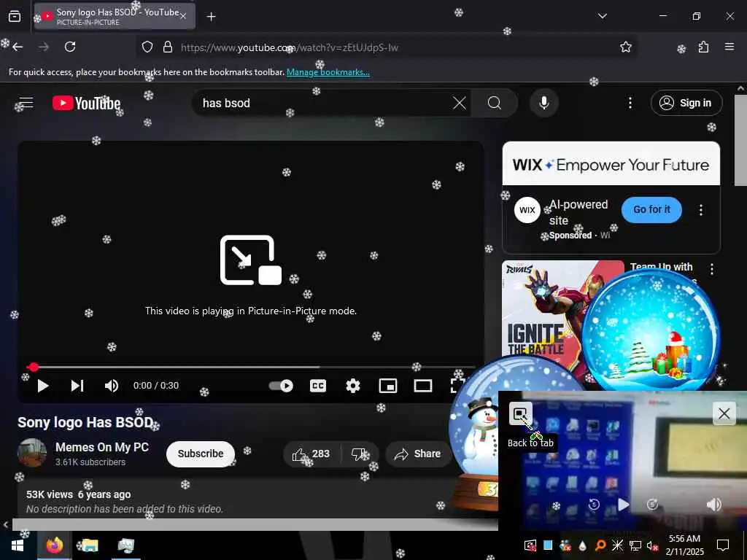Open the orange magnifier tray icon
The width and height of the screenshot is (747, 560).
coord(600,545)
